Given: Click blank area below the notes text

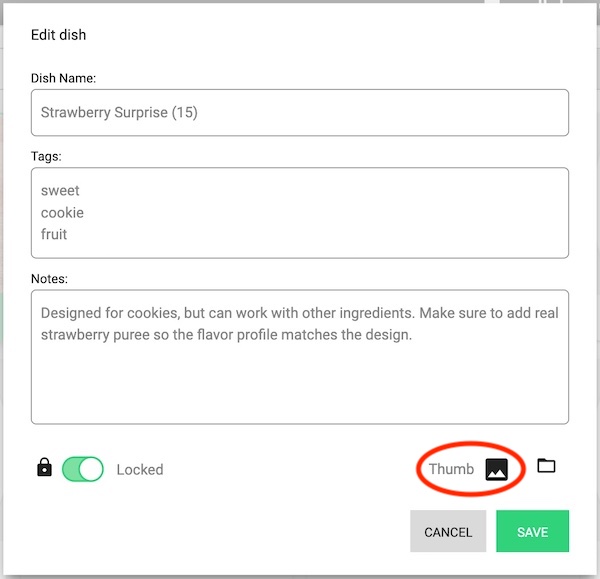Looking at the screenshot, I should tap(300, 383).
